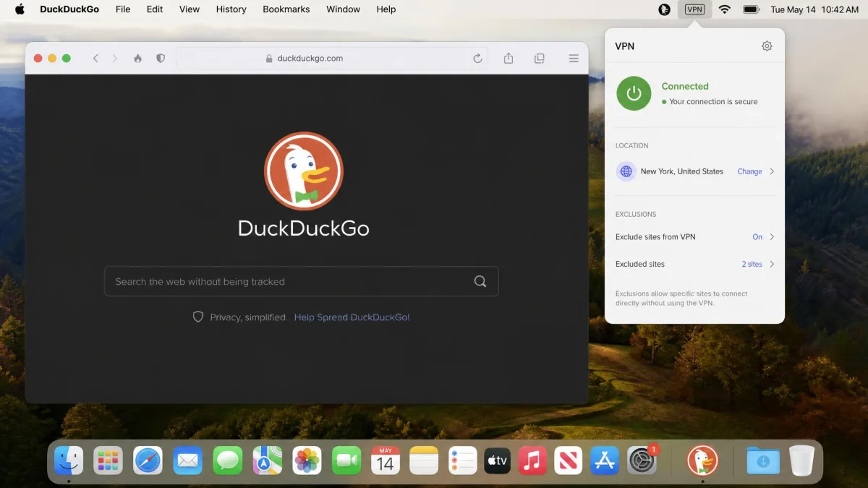Open Messages from the Dock
868x488 pixels.
(x=228, y=460)
